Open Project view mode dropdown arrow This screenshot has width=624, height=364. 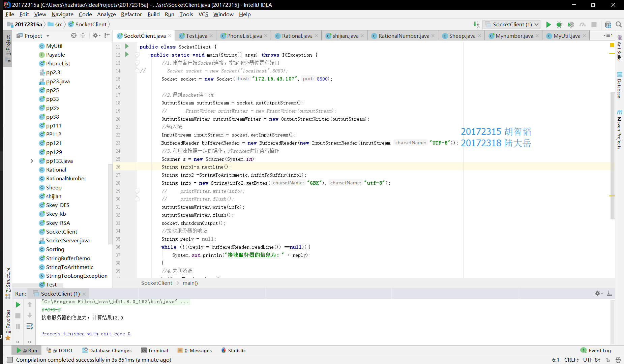48,36
